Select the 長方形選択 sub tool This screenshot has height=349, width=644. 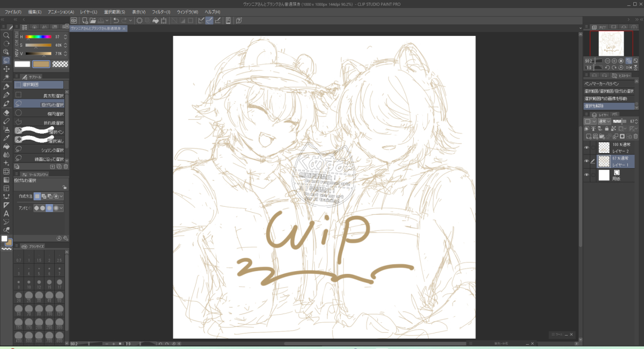[x=39, y=96]
